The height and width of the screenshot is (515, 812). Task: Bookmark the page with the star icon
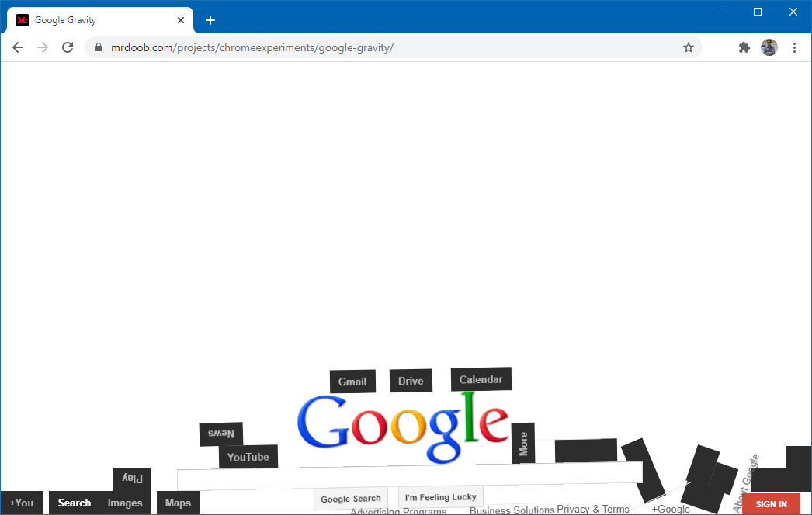coord(688,47)
